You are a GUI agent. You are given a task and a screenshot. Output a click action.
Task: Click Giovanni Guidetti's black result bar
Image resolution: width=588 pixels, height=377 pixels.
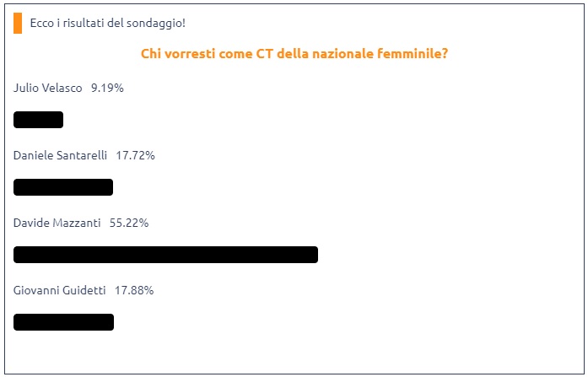coord(63,322)
